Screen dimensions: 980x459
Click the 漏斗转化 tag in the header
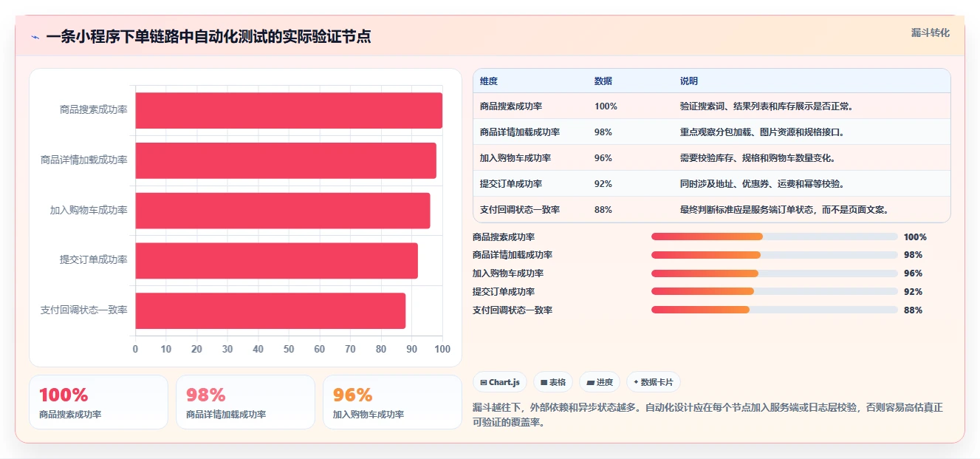point(930,33)
